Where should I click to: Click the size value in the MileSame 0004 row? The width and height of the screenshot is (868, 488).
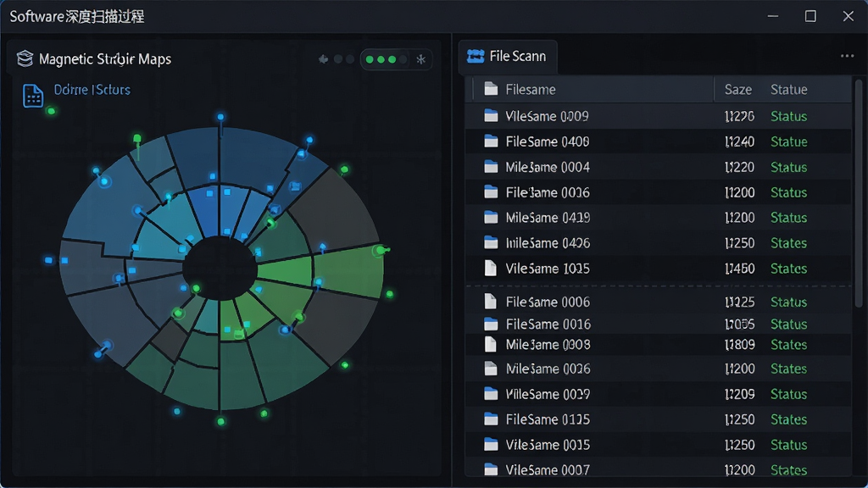click(739, 167)
